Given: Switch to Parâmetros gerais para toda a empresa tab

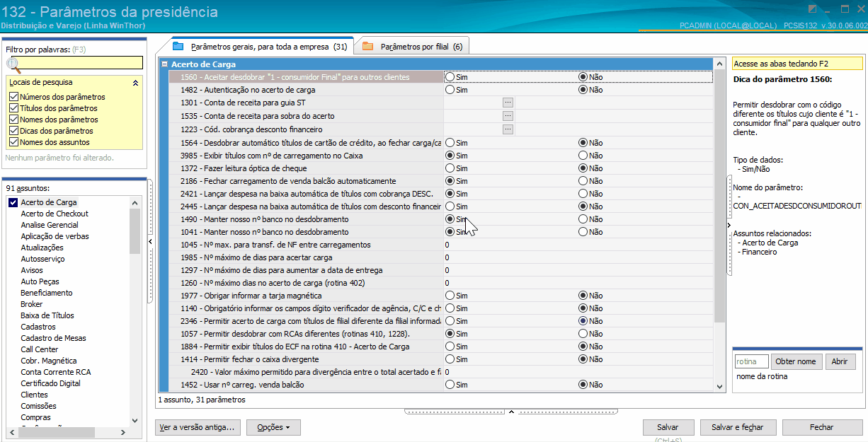Looking at the screenshot, I should (259, 47).
